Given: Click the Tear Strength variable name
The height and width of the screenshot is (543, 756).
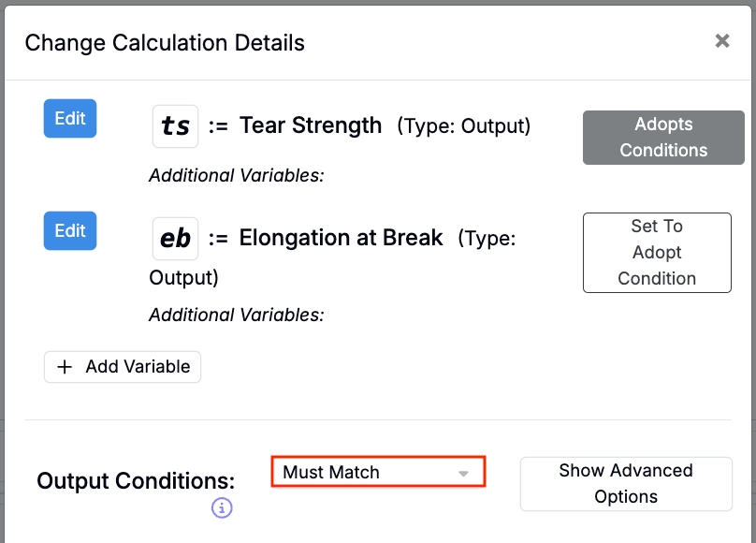Looking at the screenshot, I should point(311,125).
